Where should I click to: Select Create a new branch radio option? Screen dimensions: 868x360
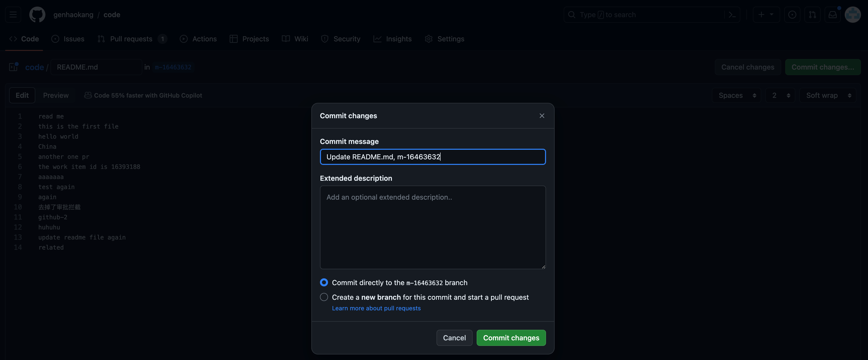coord(324,297)
